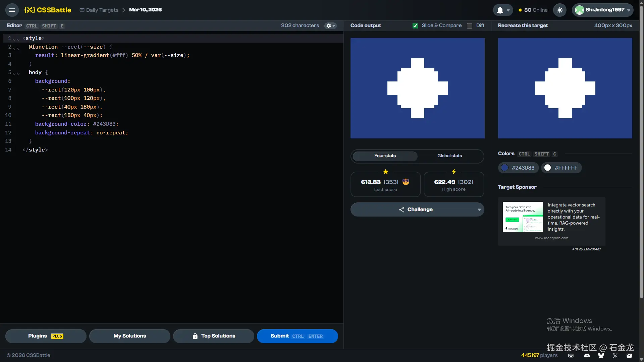This screenshot has width=644, height=362.
Task: Open the Challenge dropdown arrow
Action: click(x=479, y=210)
